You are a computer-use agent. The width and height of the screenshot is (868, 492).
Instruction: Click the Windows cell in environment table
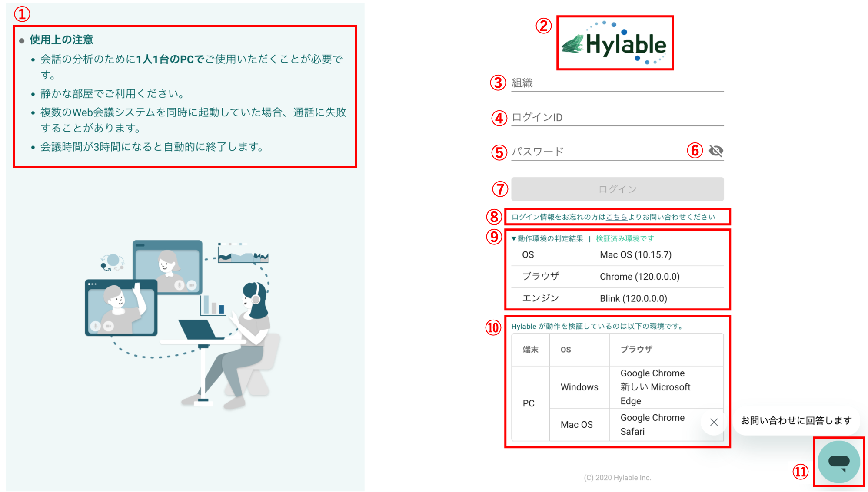coord(579,387)
